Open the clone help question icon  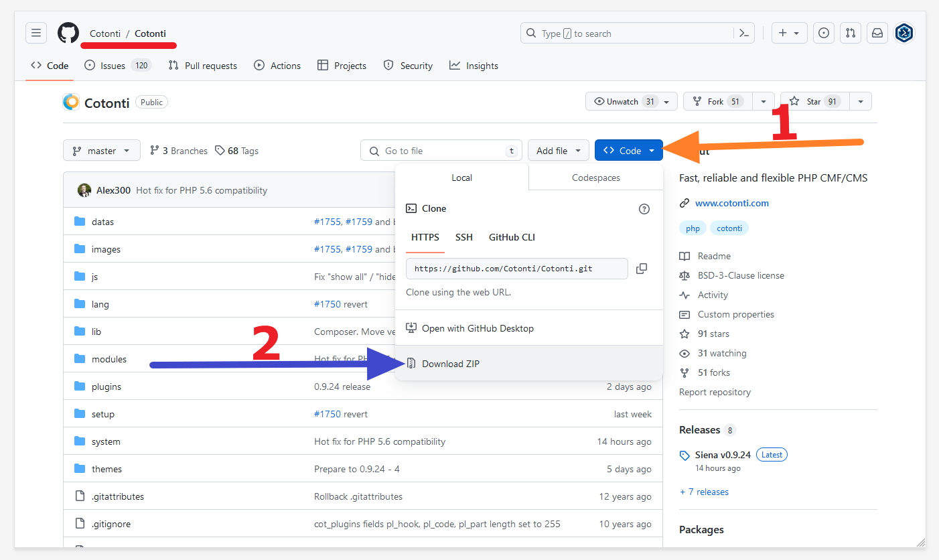(644, 209)
